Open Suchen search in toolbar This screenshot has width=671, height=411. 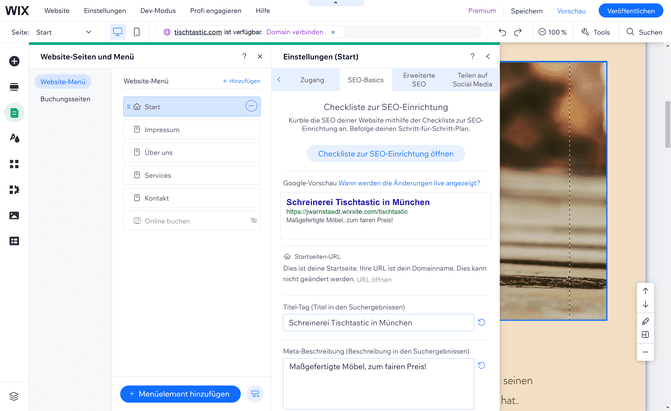[644, 32]
